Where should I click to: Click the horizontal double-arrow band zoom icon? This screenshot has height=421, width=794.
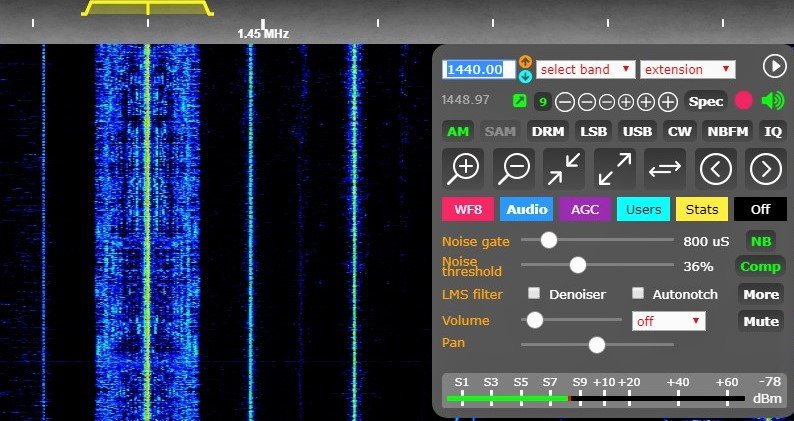(665, 169)
